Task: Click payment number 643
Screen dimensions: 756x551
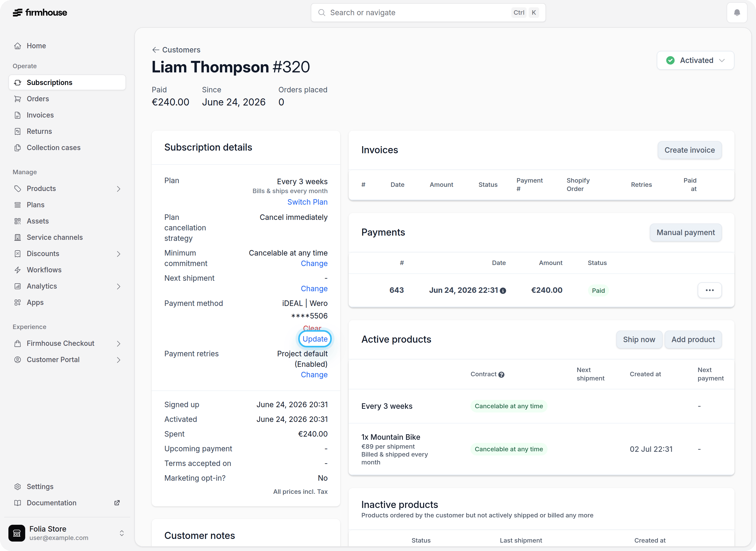Action: (396, 290)
